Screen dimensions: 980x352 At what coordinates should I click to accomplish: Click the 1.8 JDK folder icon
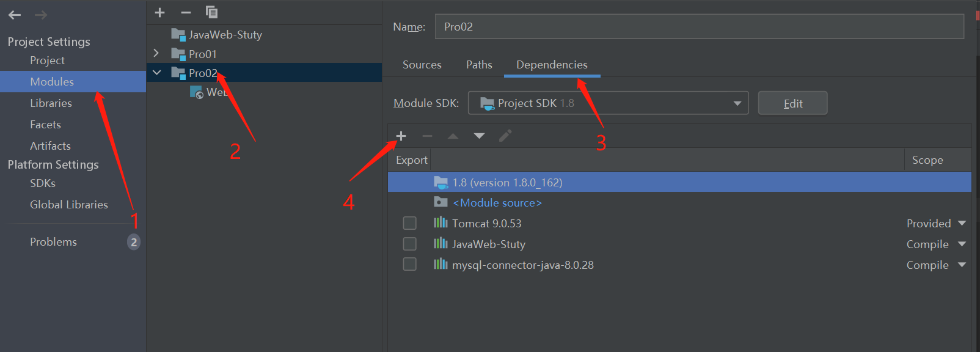[441, 182]
